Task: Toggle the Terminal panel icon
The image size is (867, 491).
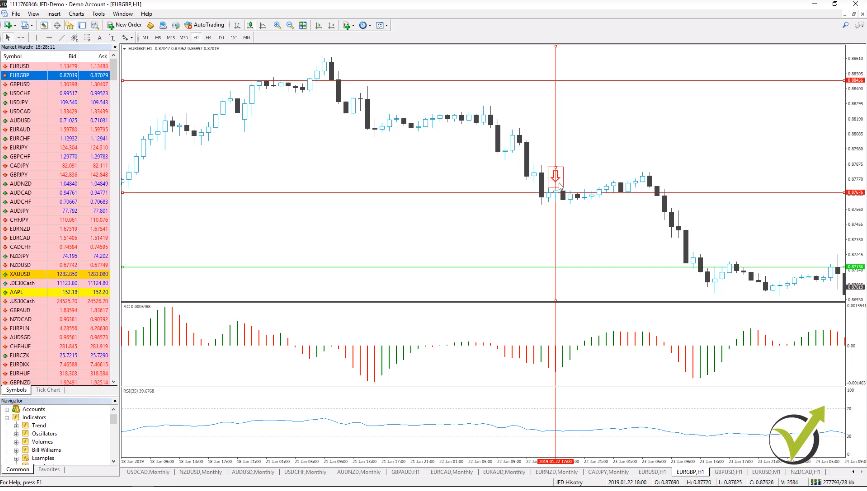Action: [82, 25]
